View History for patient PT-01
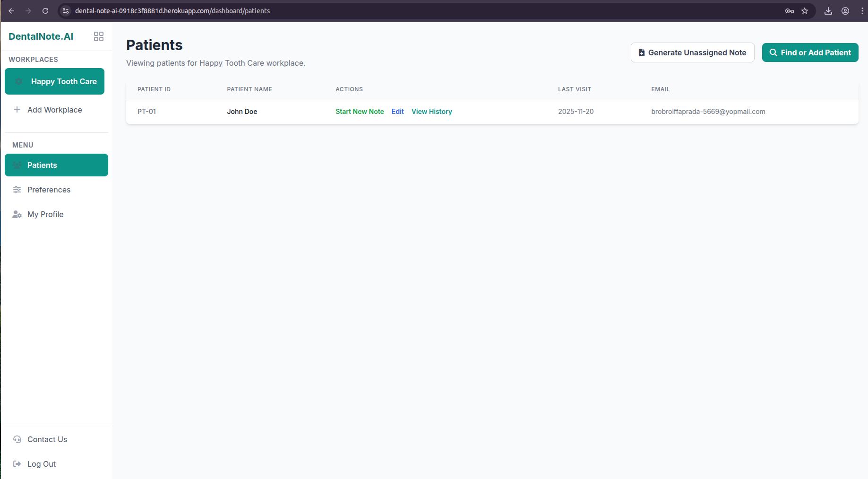 [x=431, y=112]
